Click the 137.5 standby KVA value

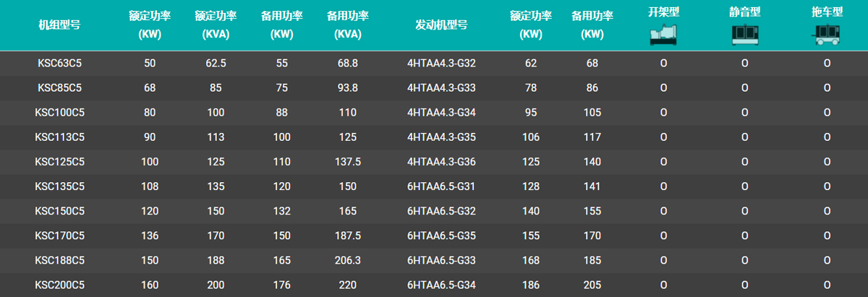pos(348,162)
